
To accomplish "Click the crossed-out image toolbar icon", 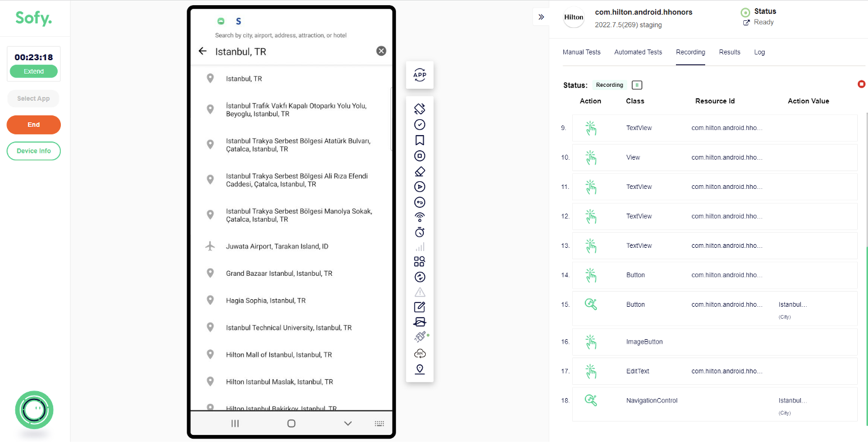I will point(419,322).
